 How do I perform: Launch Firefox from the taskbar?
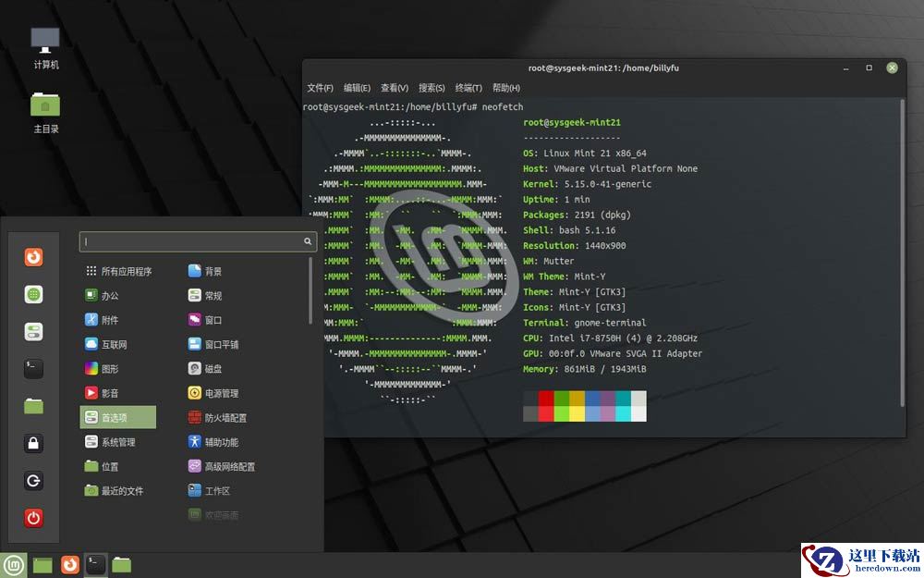(x=69, y=565)
